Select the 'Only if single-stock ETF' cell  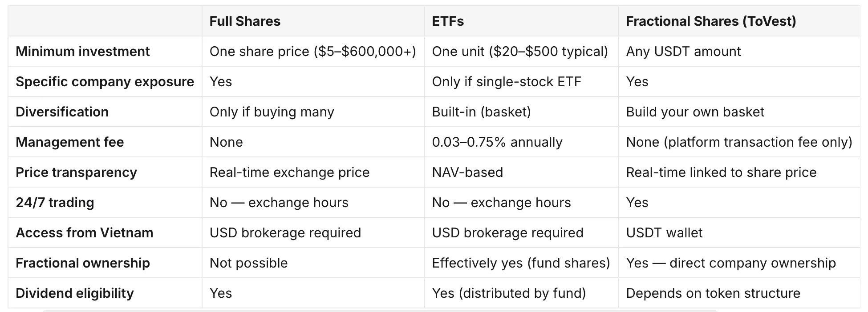(x=507, y=82)
